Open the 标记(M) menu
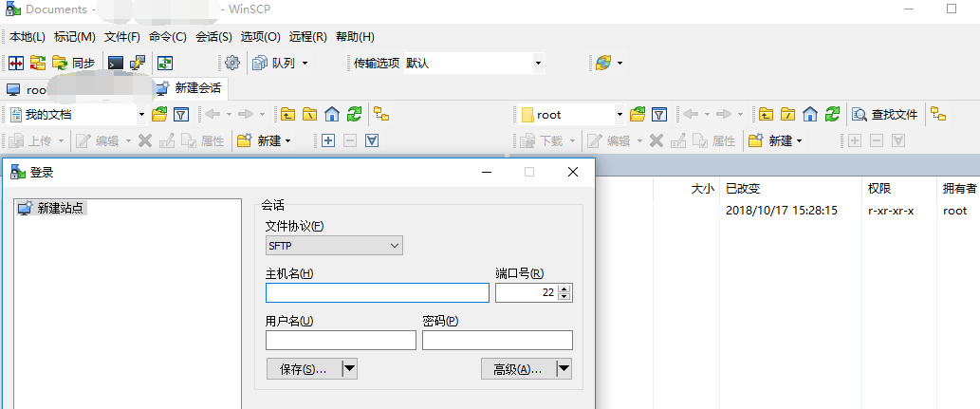 75,36
